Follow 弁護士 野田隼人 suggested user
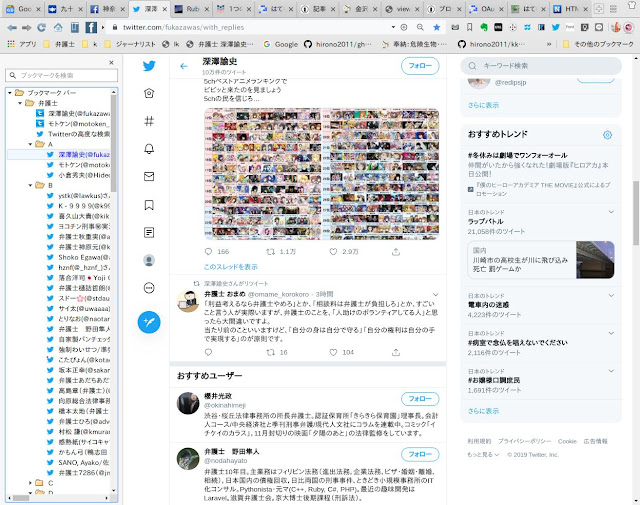The image size is (640, 505). coord(420,454)
